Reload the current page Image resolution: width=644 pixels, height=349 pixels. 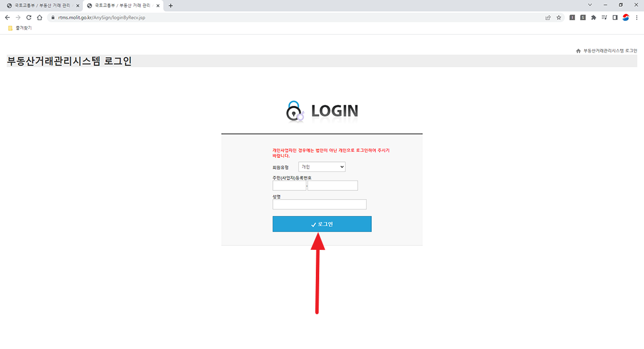pos(29,18)
